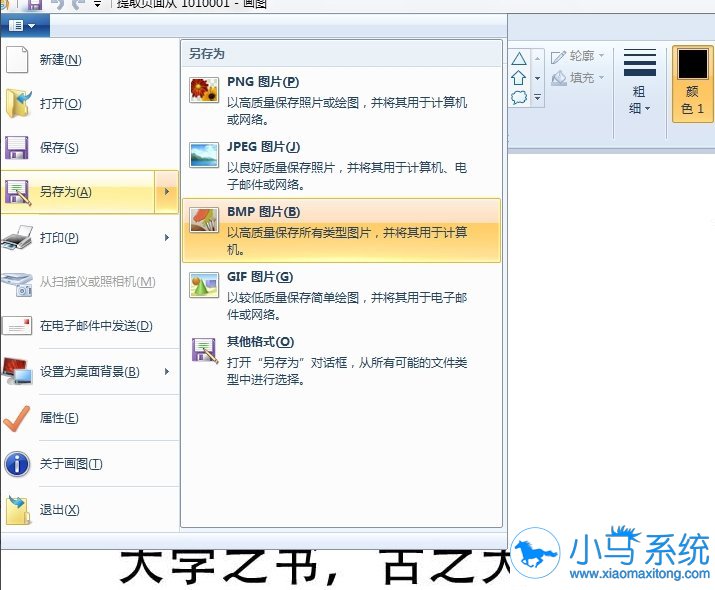Click the About Paint info icon
The height and width of the screenshot is (590, 715).
pos(17,464)
